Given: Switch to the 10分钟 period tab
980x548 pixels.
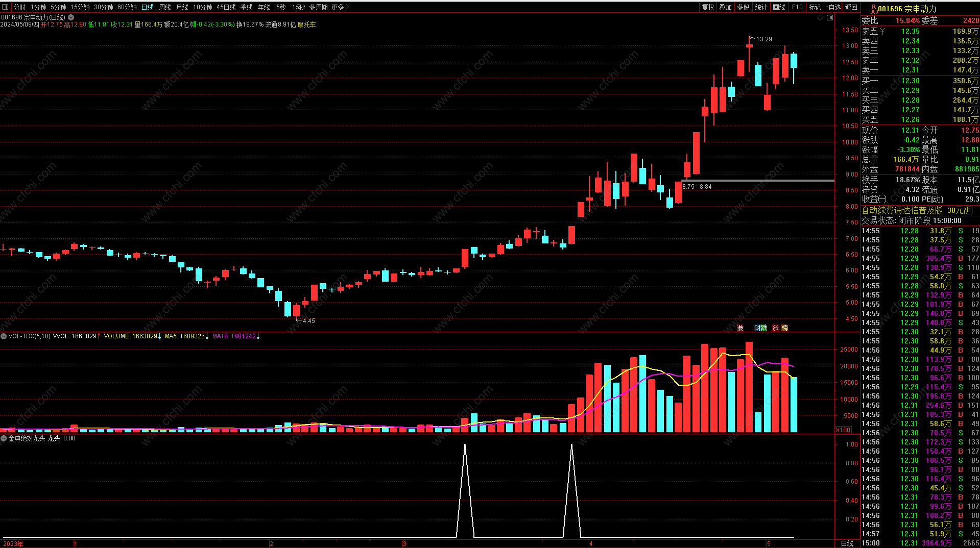Looking at the screenshot, I should click(x=202, y=7).
